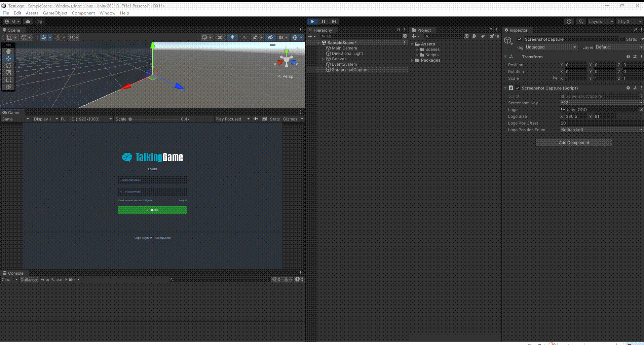Click the Add Component button
Image resolution: width=644 pixels, height=345 pixels.
point(574,142)
